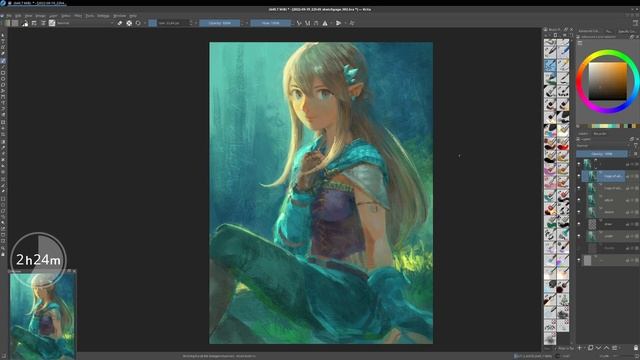640x360 pixels.
Task: Hide the selected highlighted layer
Action: point(579,176)
